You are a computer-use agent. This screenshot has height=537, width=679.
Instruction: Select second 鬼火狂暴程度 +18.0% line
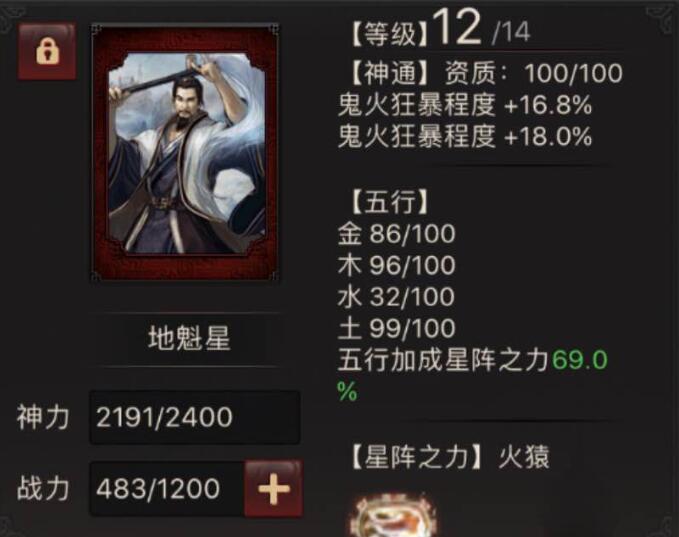coord(465,136)
